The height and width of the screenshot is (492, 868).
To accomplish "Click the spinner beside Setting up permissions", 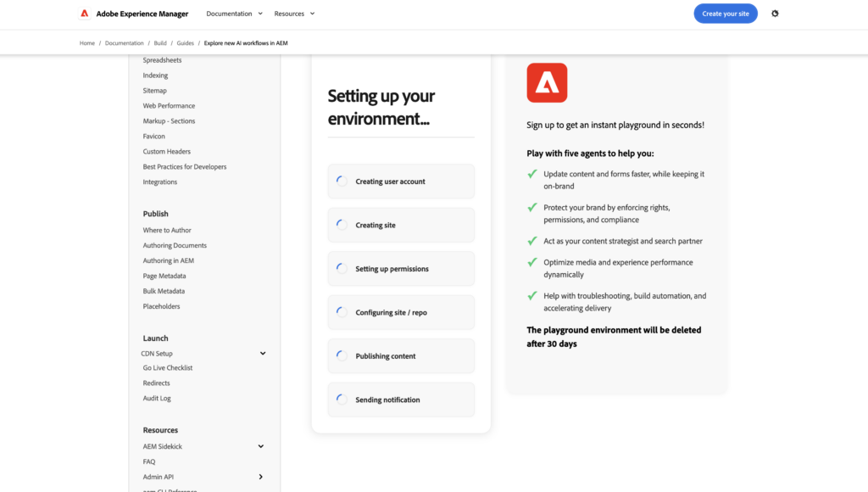I will pyautogui.click(x=342, y=268).
